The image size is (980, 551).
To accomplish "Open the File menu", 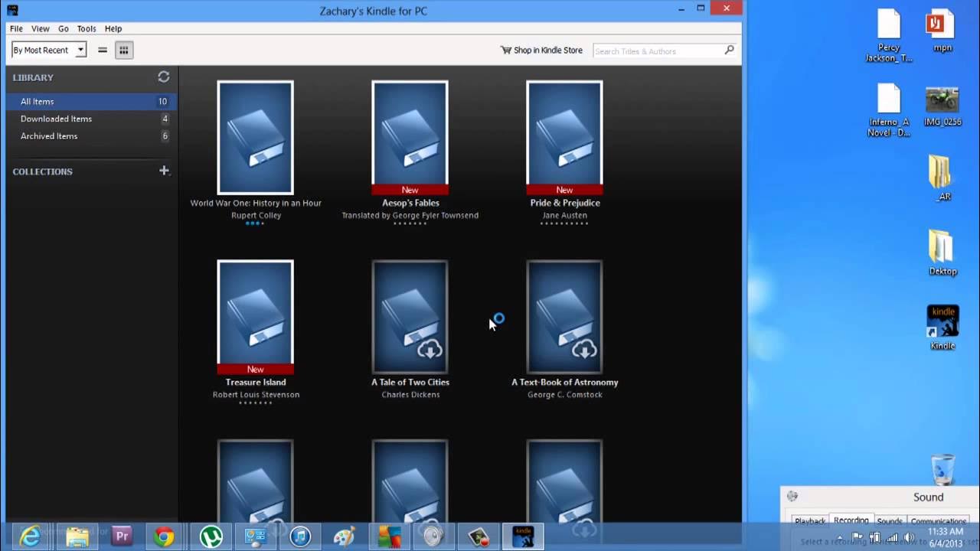I will 16,28.
